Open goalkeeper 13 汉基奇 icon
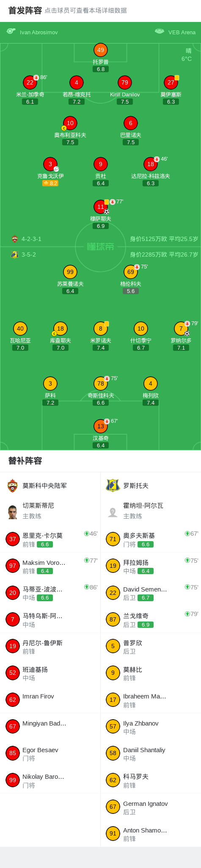The width and height of the screenshot is (201, 868). [101, 426]
